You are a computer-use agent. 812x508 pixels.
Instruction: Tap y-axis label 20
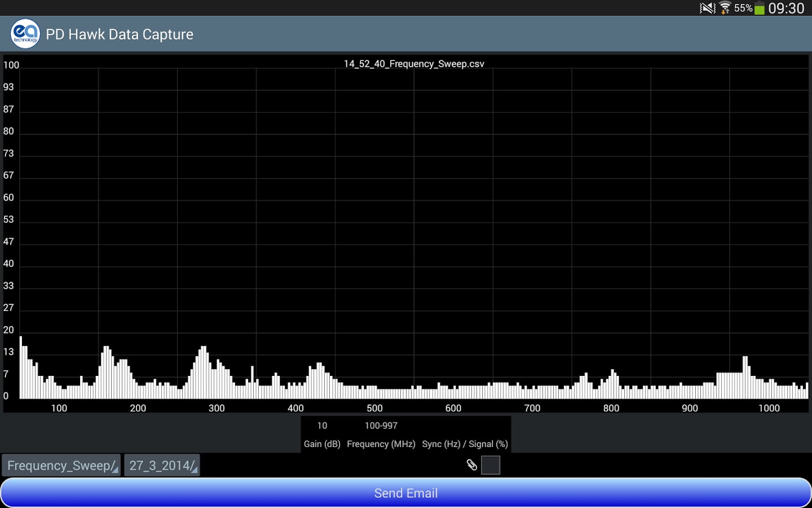(8, 330)
